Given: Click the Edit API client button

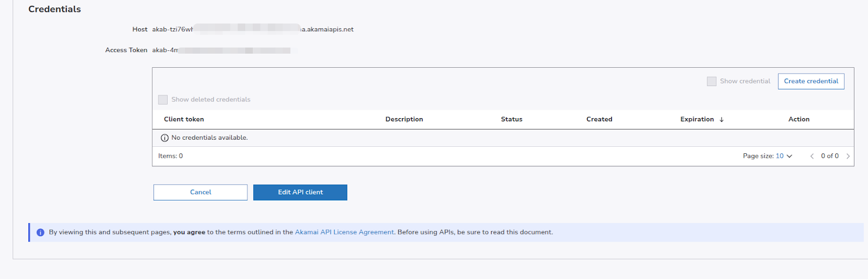Looking at the screenshot, I should 300,192.
